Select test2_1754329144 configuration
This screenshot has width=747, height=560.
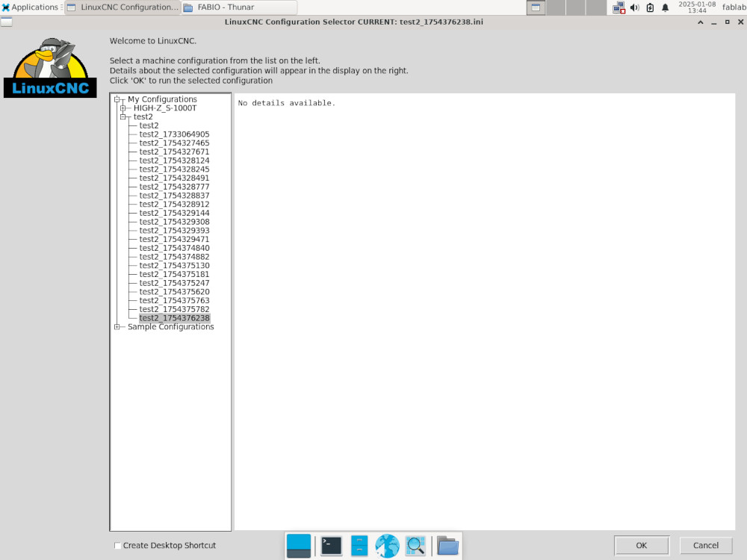[x=174, y=213]
